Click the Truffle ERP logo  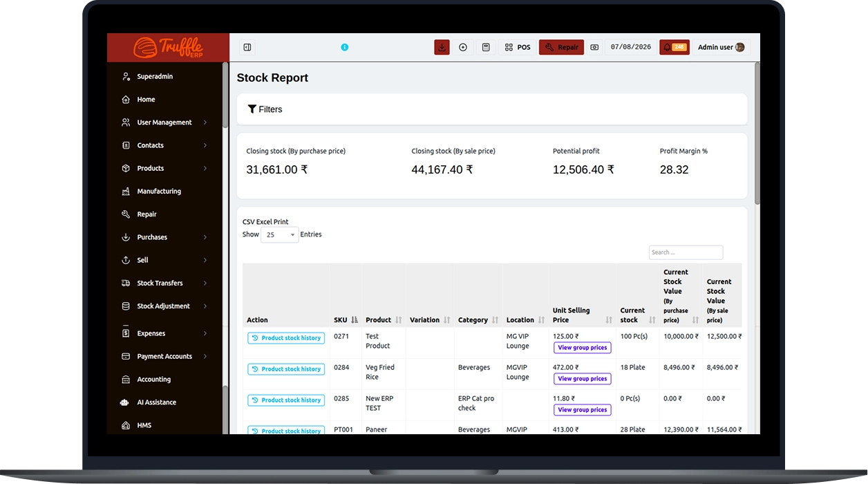click(x=168, y=48)
